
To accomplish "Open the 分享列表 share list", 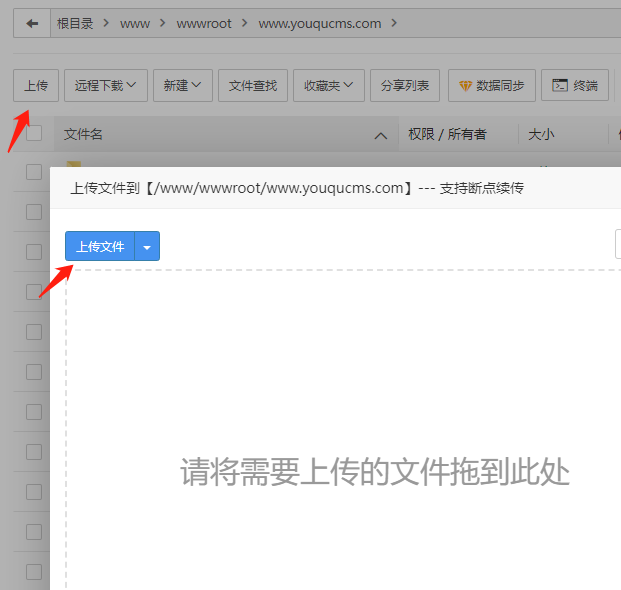I will pos(405,86).
